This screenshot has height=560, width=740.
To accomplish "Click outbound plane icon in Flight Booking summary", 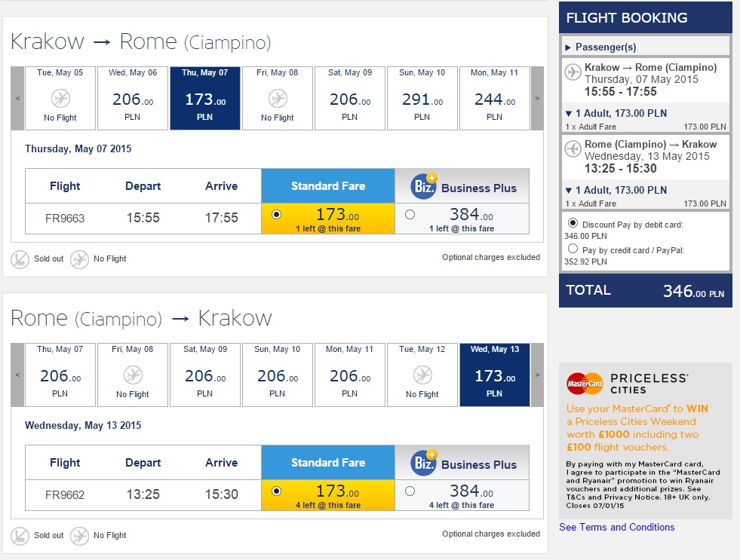I will 573,73.
